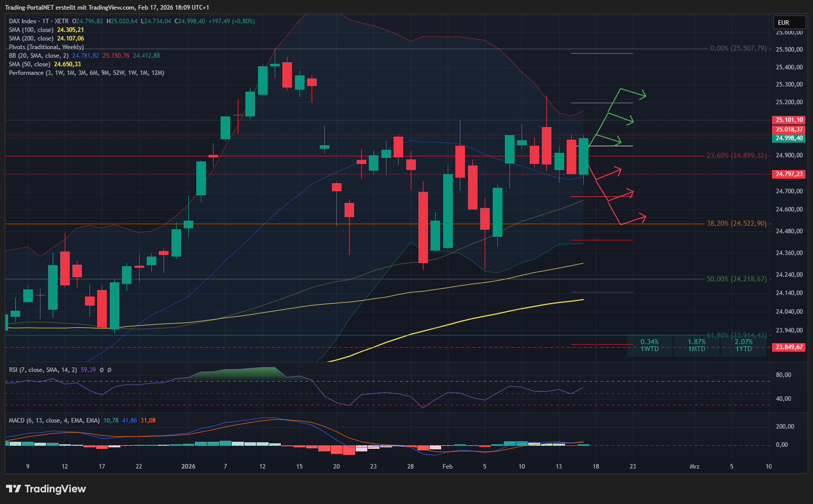813x504 pixels.
Task: Click the 38,20% Fibonacci level label
Action: (736, 223)
